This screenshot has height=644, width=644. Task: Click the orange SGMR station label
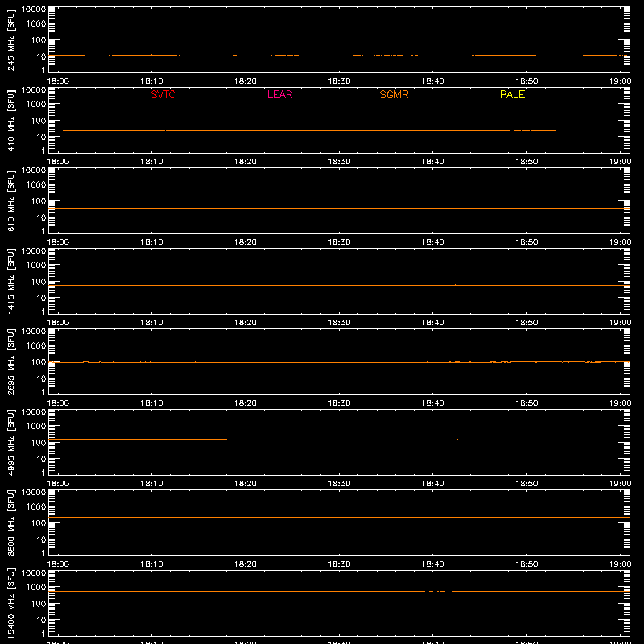[394, 94]
